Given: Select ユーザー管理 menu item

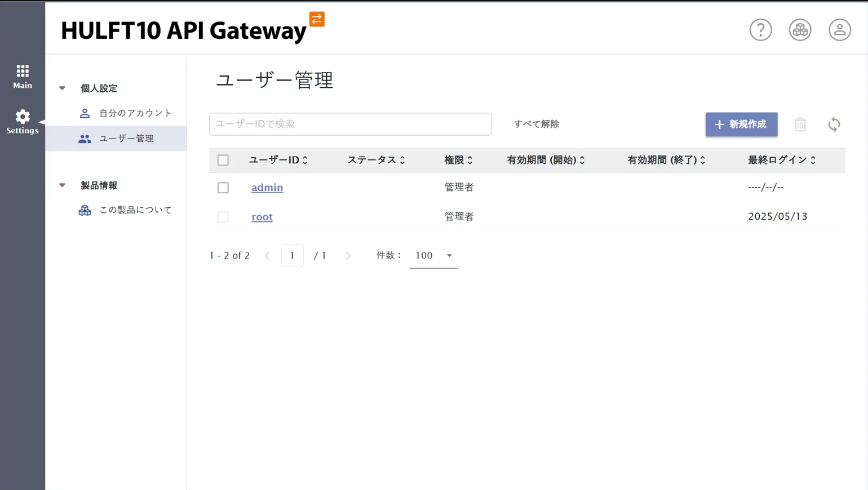Looking at the screenshot, I should (x=116, y=139).
